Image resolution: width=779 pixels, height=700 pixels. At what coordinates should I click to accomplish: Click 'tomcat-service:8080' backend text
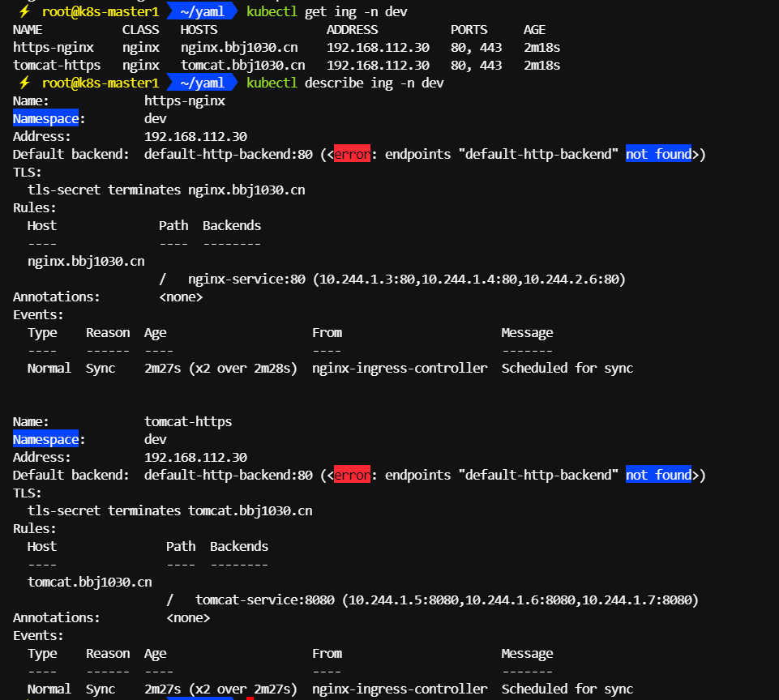tap(265, 600)
